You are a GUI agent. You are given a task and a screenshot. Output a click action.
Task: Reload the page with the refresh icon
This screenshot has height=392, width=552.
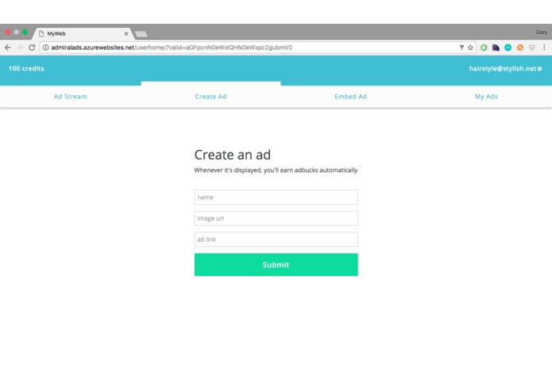[x=32, y=48]
